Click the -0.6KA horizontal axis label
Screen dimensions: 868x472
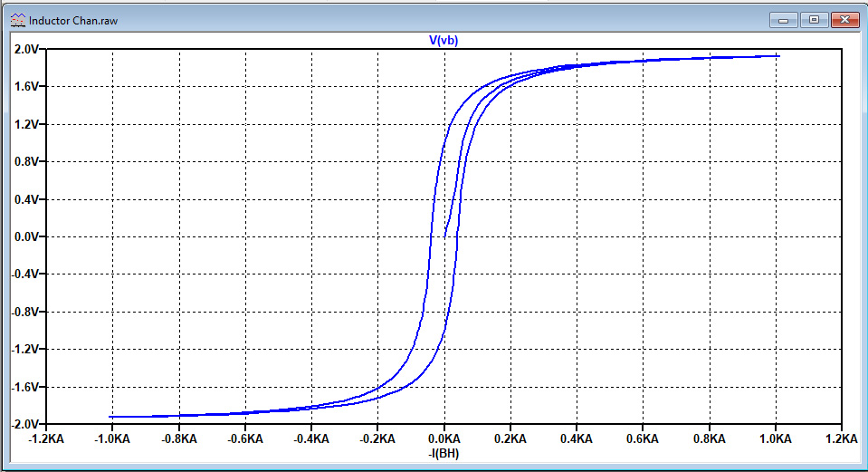pyautogui.click(x=245, y=439)
